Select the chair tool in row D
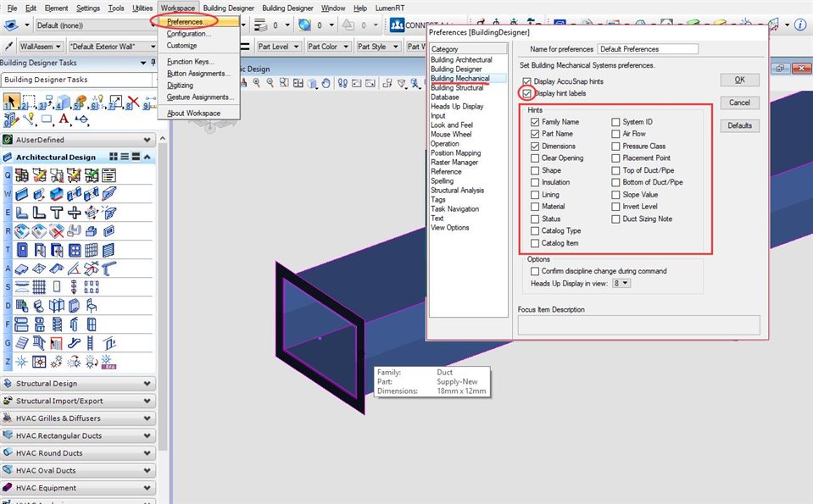This screenshot has height=504, width=813. pos(92,306)
